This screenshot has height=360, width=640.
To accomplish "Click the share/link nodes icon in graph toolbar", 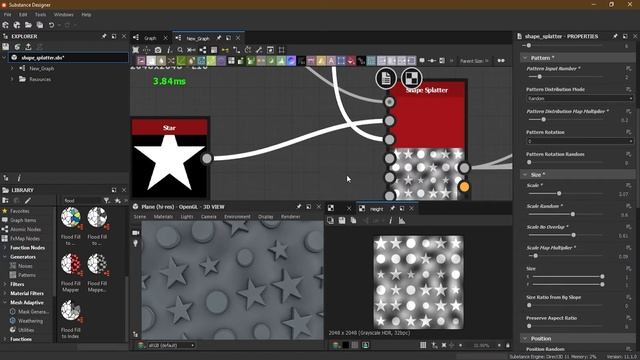I will (x=203, y=50).
